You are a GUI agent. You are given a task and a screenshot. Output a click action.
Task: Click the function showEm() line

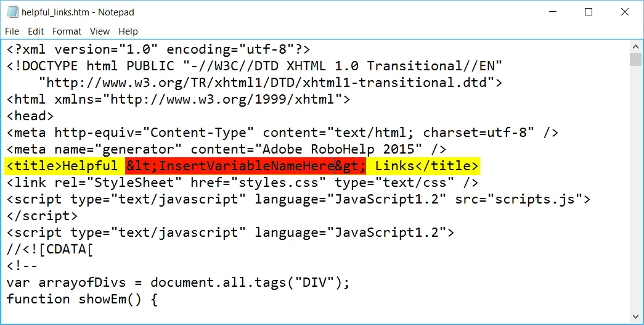click(82, 299)
